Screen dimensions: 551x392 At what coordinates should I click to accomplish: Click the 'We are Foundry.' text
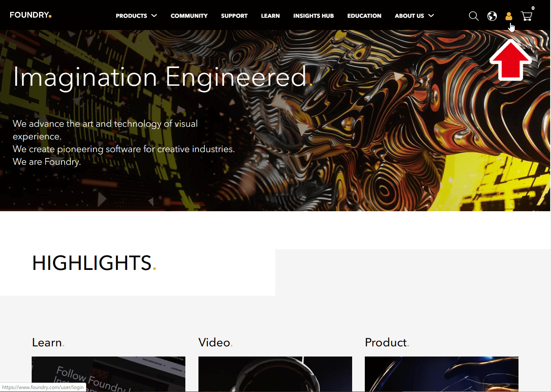point(46,162)
